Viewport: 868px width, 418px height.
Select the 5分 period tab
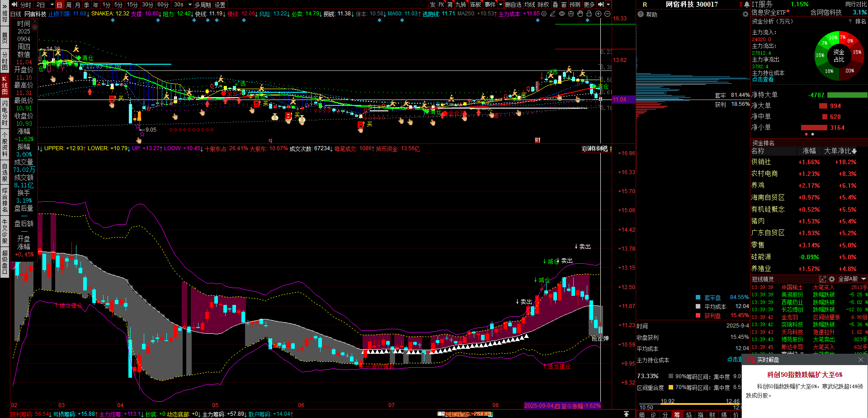pos(118,5)
